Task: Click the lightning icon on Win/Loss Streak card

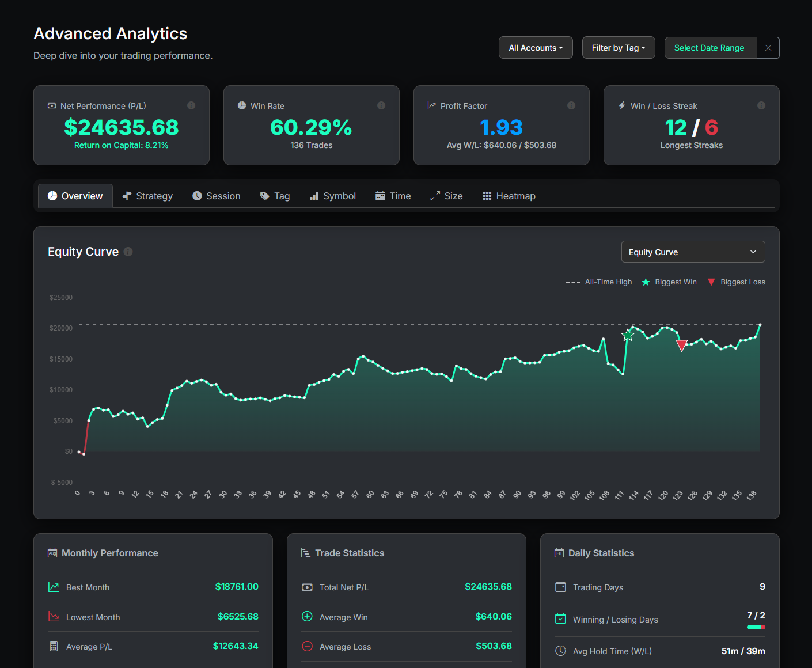Action: tap(621, 105)
